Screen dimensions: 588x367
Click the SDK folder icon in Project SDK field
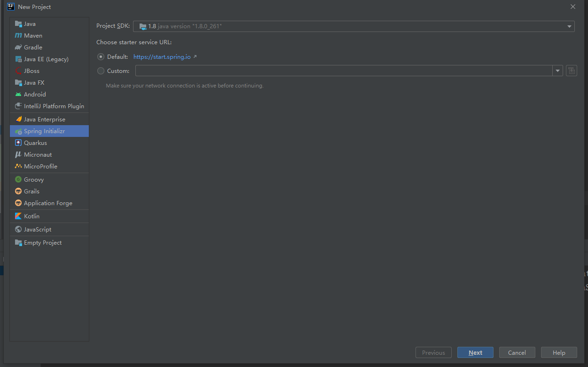(143, 26)
